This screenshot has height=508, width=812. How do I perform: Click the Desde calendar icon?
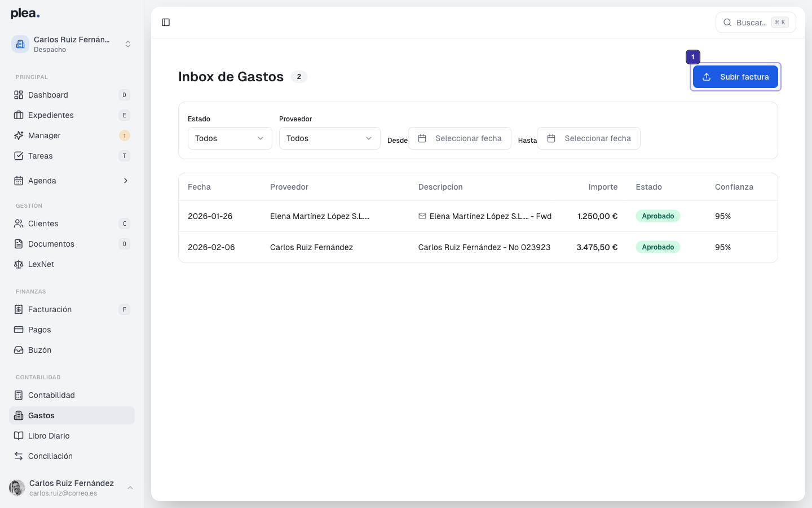tap(422, 138)
